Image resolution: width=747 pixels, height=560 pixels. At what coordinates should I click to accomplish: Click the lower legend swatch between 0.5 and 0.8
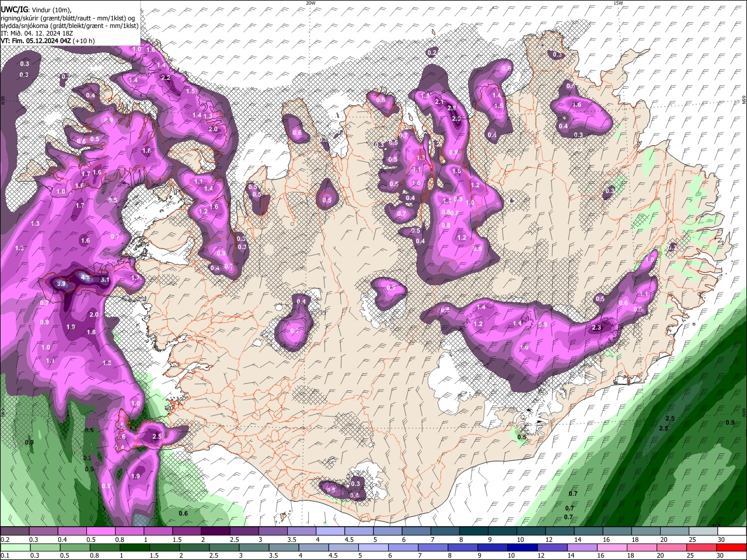[75, 547]
